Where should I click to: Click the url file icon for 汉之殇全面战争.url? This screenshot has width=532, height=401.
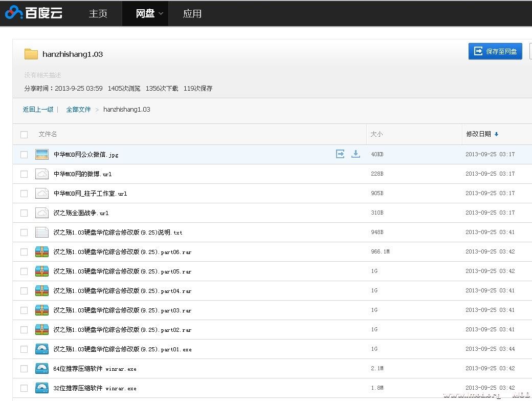42,213
